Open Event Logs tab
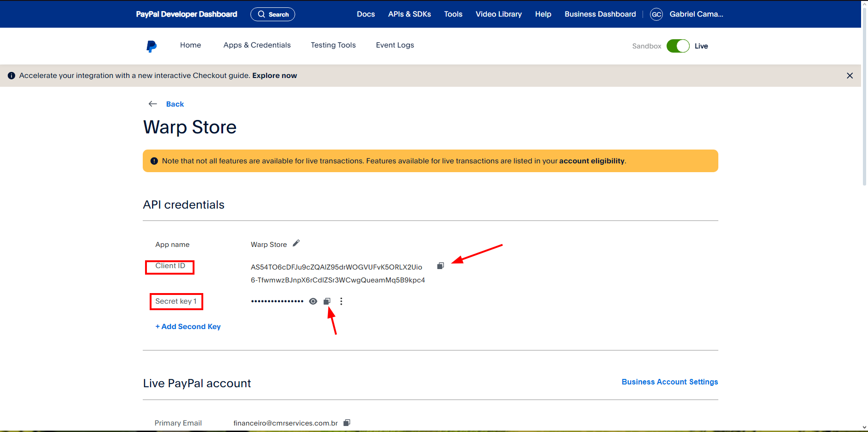This screenshot has height=432, width=868. (x=395, y=45)
